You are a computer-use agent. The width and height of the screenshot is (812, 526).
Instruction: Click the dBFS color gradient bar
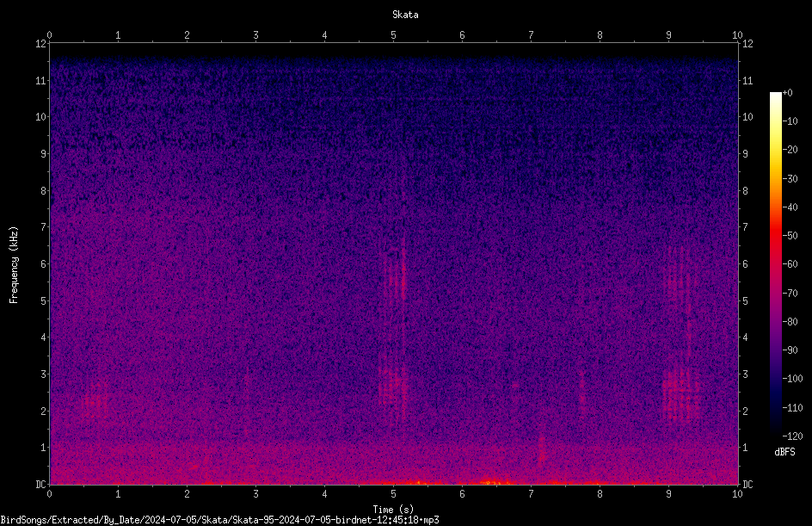click(775, 264)
